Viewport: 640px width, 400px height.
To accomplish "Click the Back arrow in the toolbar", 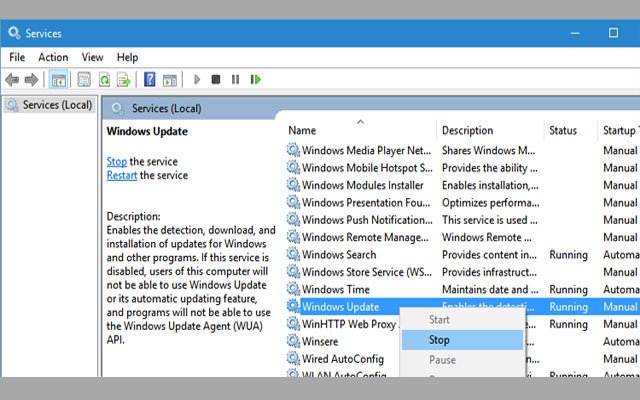I will 12,80.
